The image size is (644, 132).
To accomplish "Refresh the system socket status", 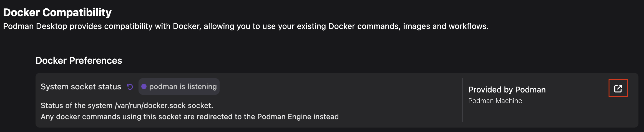I will [x=130, y=87].
